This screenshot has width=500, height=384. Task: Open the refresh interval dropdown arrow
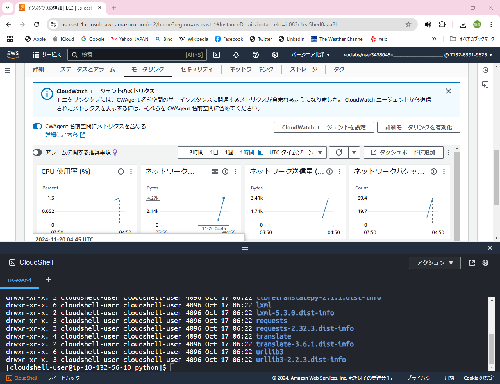point(354,153)
